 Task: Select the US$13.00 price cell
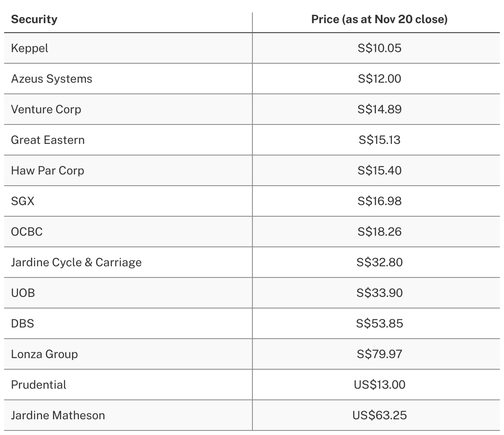tap(379, 385)
